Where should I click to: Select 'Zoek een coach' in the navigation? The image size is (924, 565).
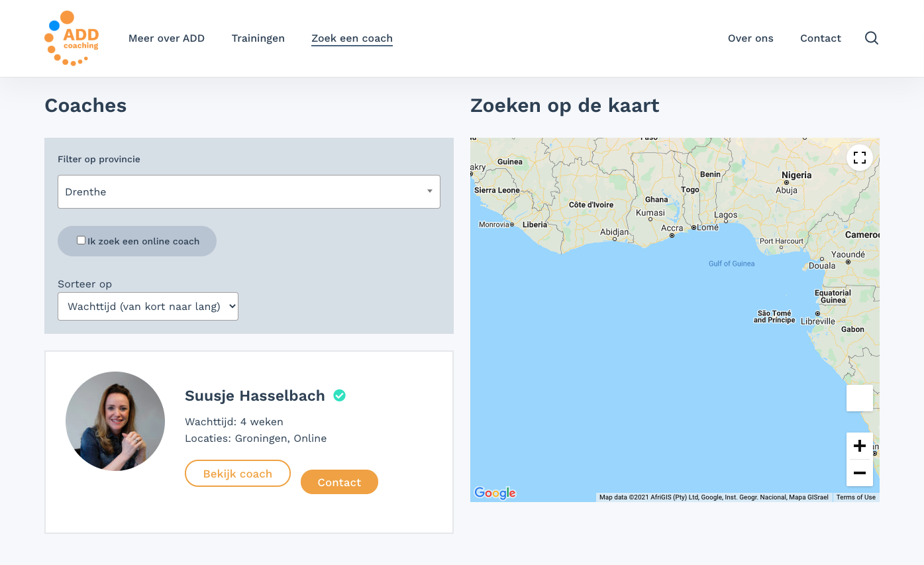pos(352,38)
